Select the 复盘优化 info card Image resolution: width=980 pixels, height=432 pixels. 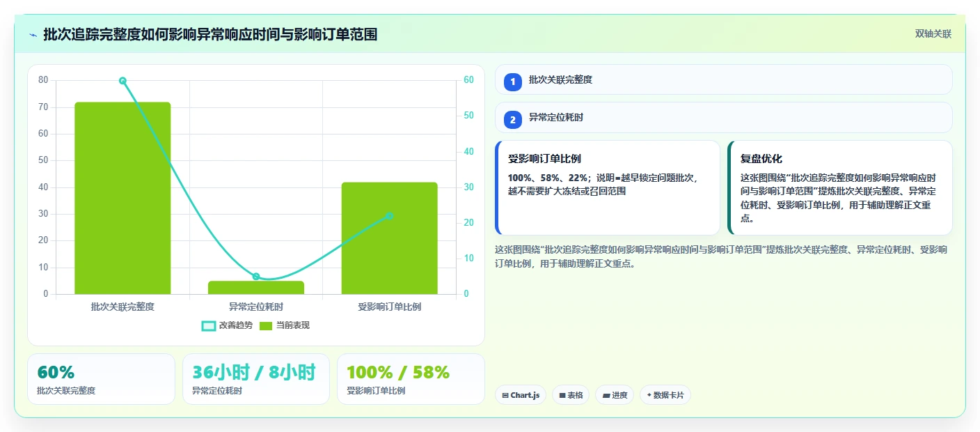pos(839,188)
